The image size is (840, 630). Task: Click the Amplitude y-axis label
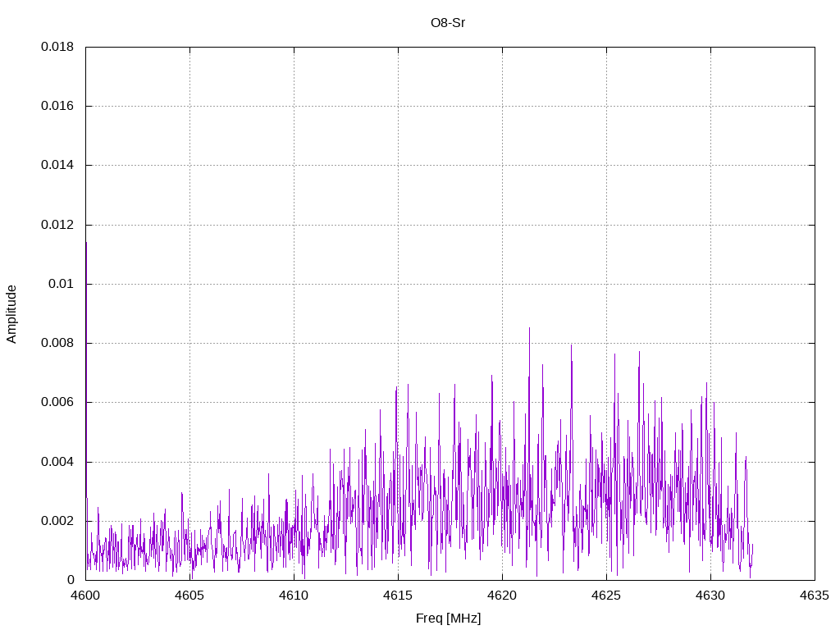(x=11, y=314)
